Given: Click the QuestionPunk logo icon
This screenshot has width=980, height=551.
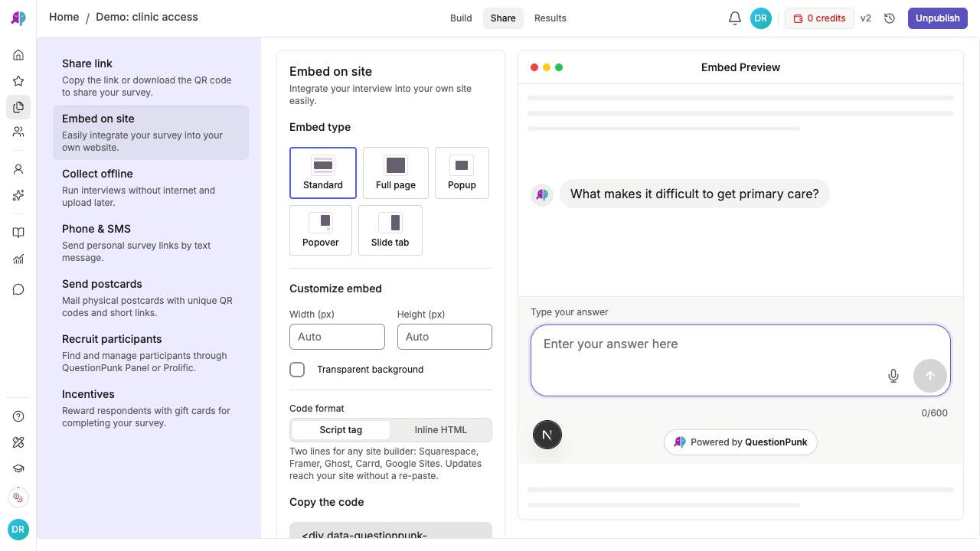Looking at the screenshot, I should coord(18,18).
